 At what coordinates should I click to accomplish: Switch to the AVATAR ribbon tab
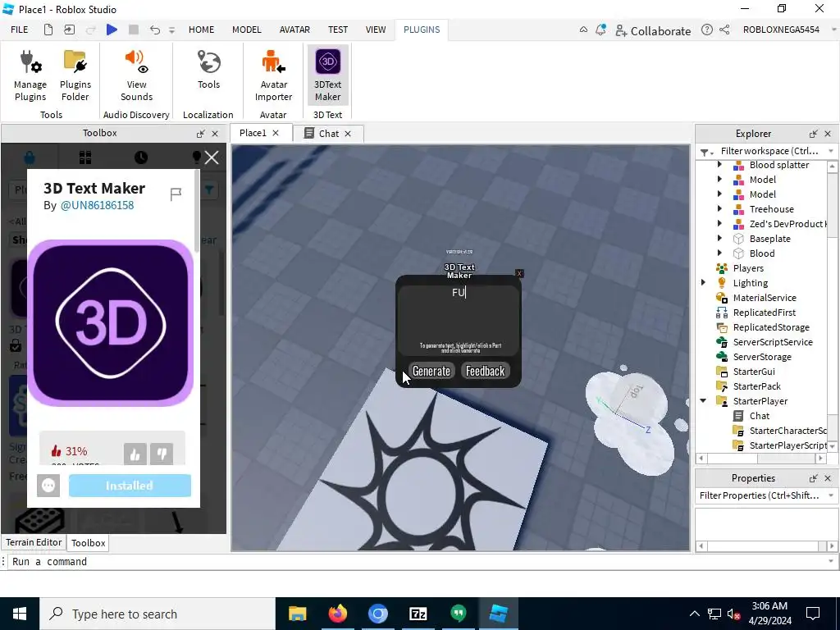tap(294, 30)
